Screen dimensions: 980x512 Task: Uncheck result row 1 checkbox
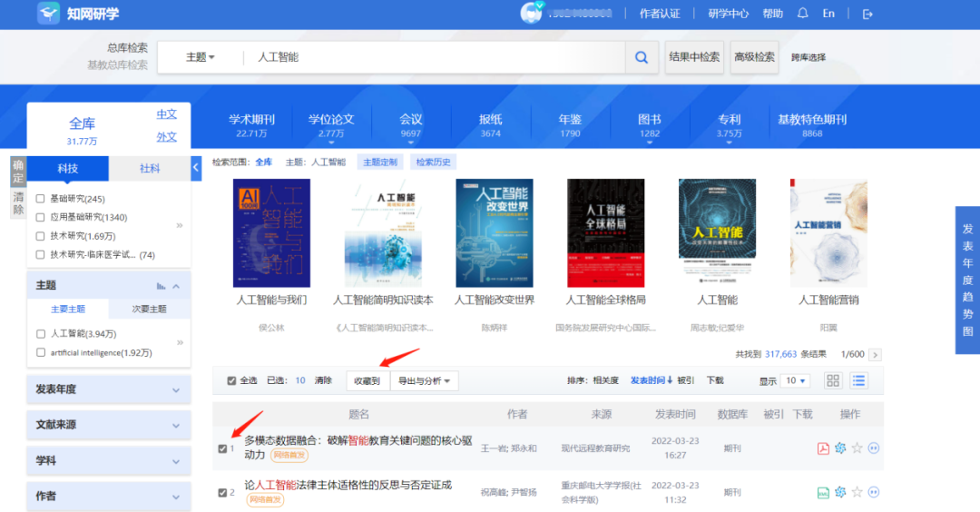(222, 448)
